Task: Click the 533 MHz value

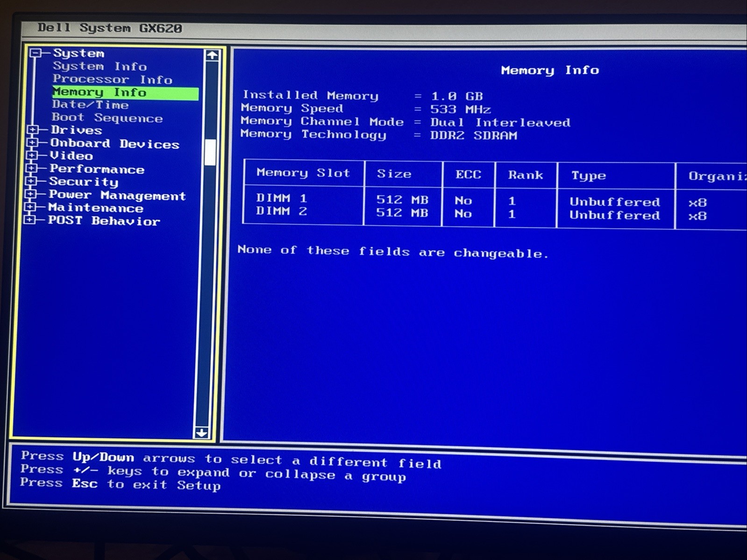Action: pyautogui.click(x=461, y=110)
